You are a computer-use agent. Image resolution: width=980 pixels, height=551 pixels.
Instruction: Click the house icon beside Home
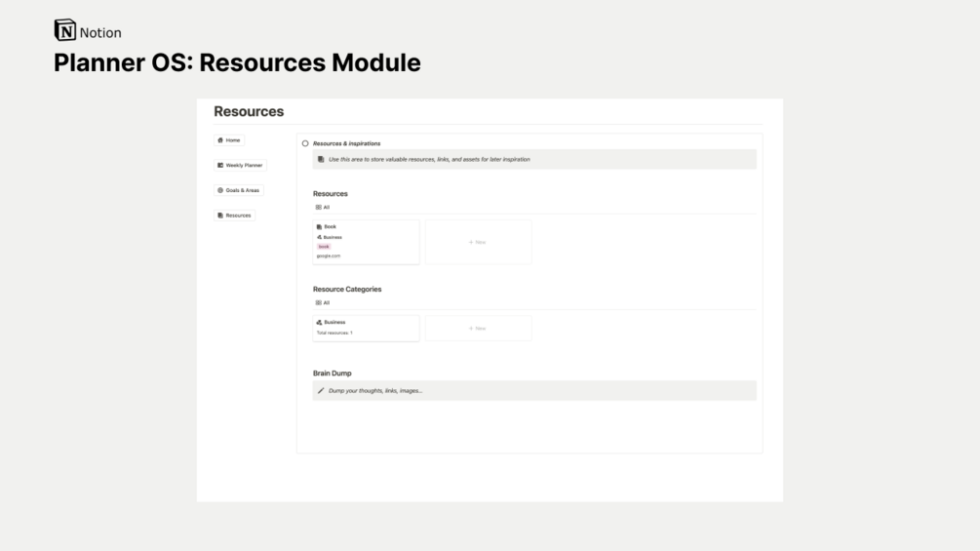(220, 140)
